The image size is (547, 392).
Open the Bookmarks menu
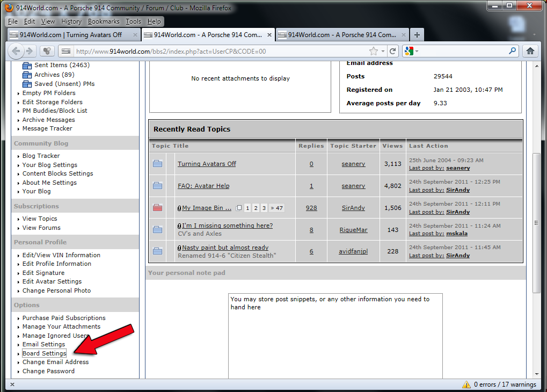click(x=104, y=21)
